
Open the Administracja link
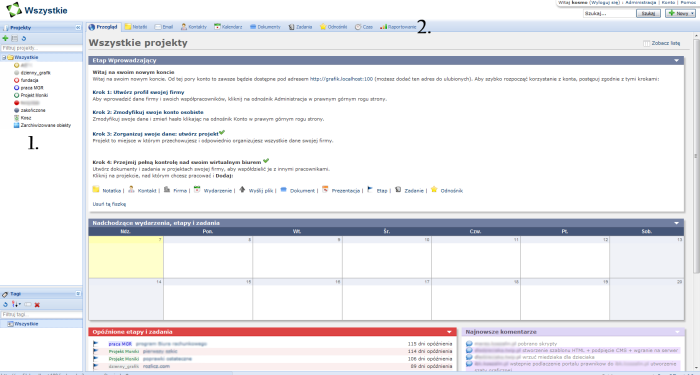[641, 2]
